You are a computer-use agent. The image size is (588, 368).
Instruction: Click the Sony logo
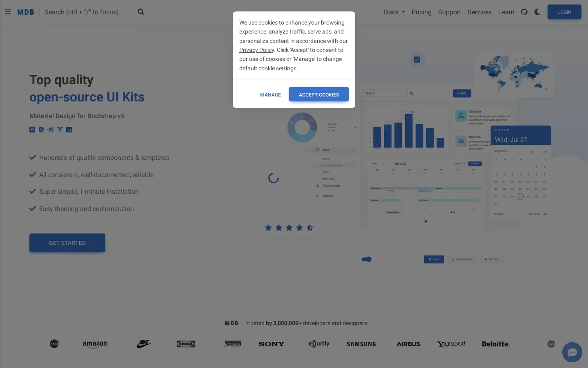tap(272, 344)
